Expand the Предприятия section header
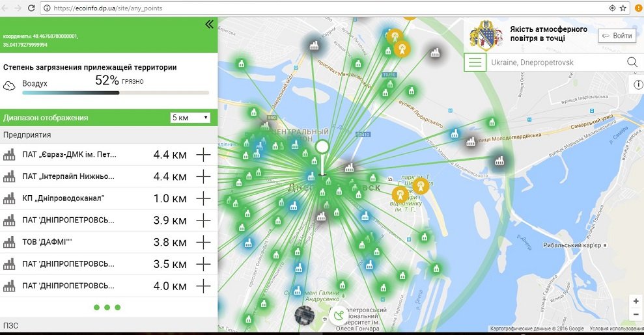 (x=27, y=135)
